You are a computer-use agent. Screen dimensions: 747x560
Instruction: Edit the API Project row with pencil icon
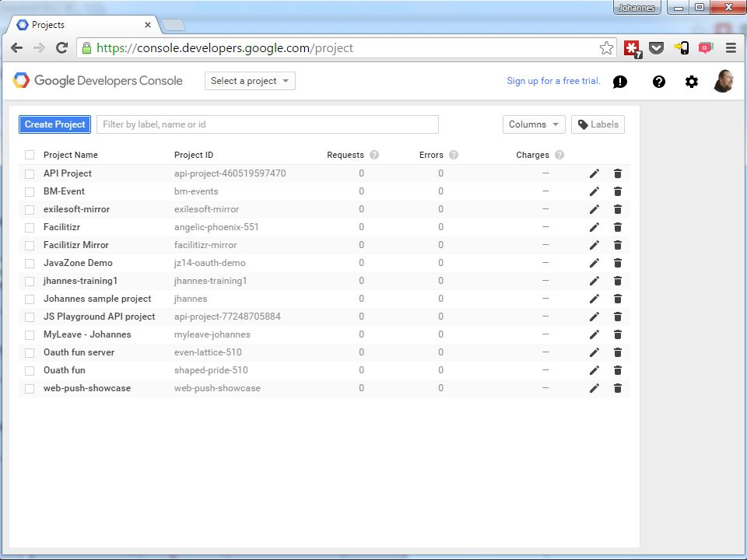594,173
